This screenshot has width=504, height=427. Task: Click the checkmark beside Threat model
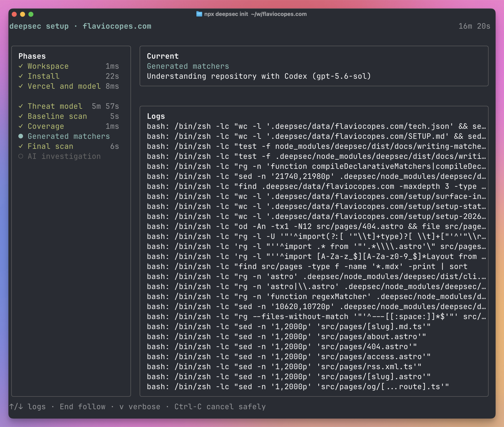[x=21, y=106]
